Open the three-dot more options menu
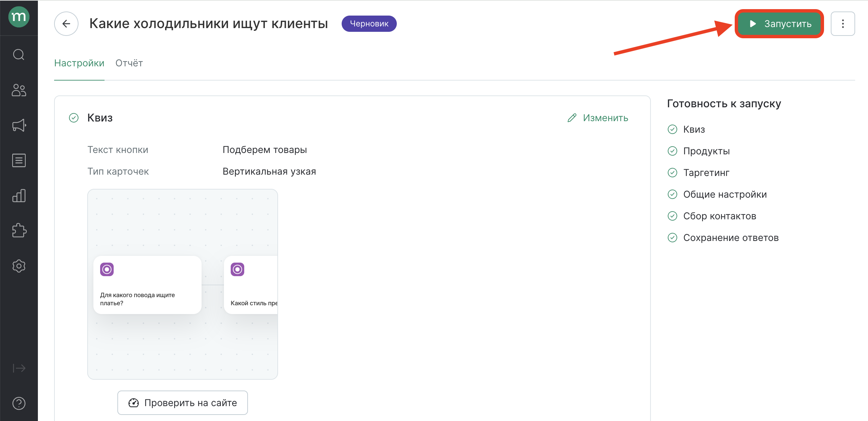This screenshot has height=421, width=868. point(843,24)
